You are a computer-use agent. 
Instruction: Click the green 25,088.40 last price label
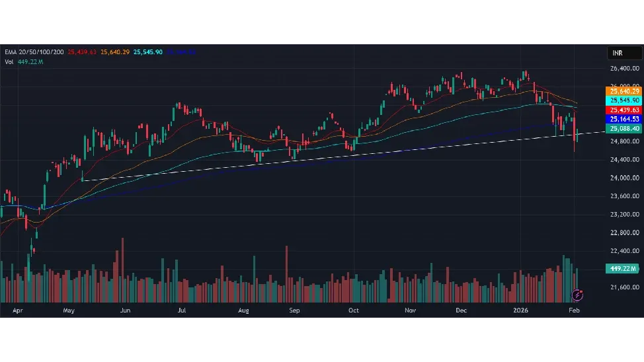(624, 129)
